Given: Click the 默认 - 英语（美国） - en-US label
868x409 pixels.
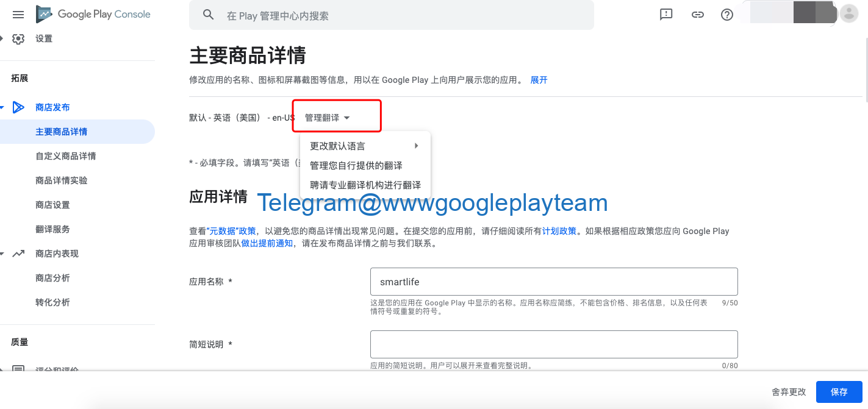Looking at the screenshot, I should pos(242,118).
